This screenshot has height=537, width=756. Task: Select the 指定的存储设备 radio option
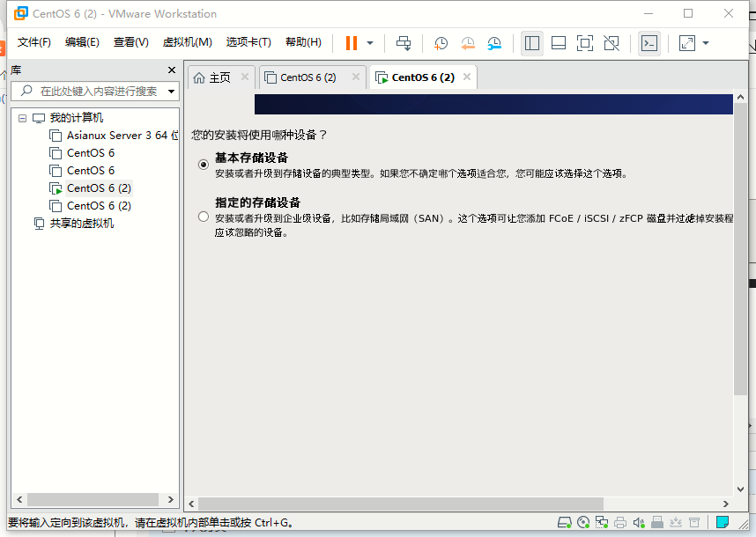[x=204, y=217]
